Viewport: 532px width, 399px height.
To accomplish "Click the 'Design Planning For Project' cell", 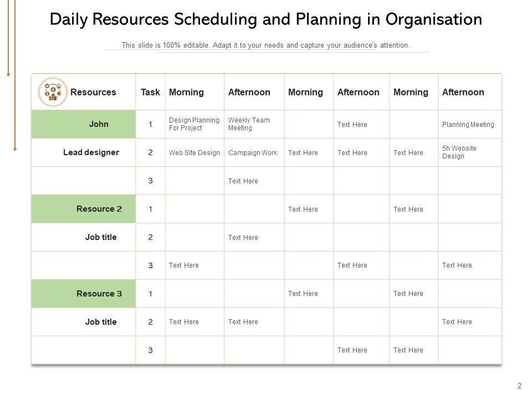I will 194,124.
